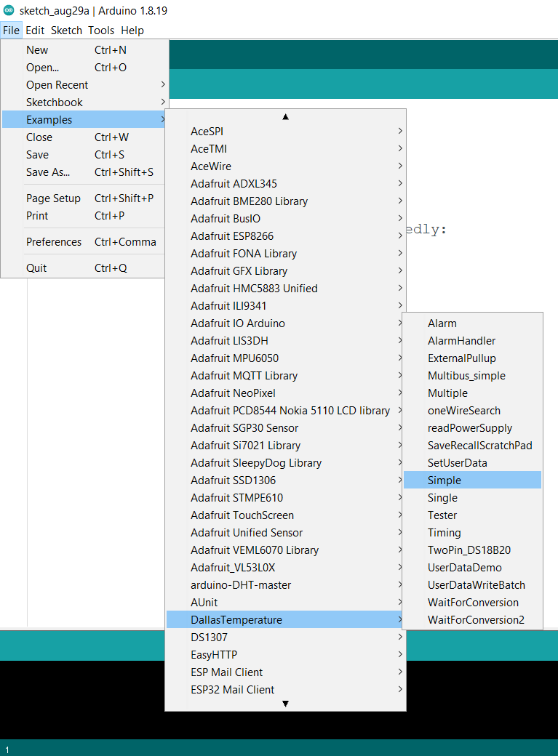Choose Save As… from File menu

click(48, 172)
